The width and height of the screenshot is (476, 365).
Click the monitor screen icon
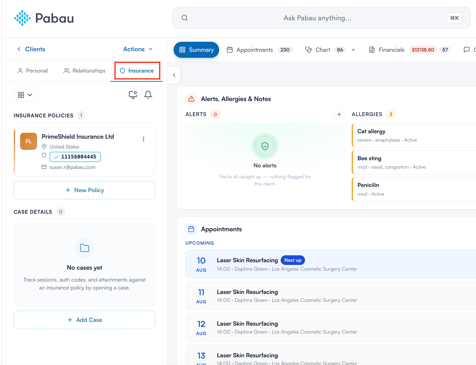pos(133,95)
